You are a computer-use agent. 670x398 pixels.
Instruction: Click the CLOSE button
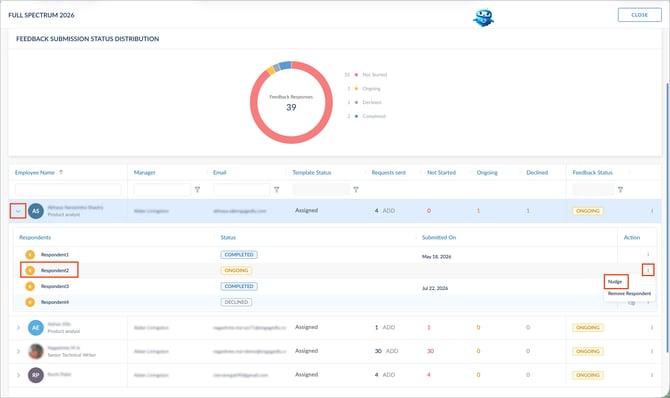639,15
